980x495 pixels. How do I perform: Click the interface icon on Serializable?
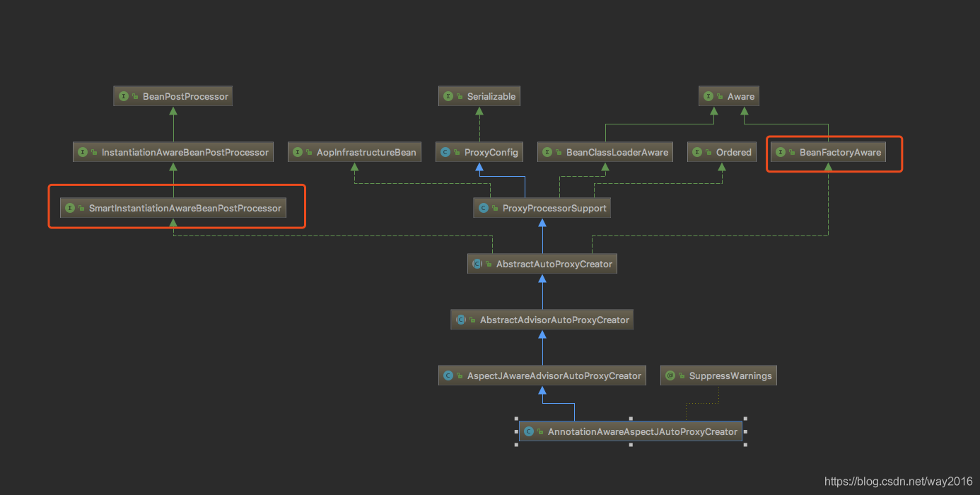(448, 96)
